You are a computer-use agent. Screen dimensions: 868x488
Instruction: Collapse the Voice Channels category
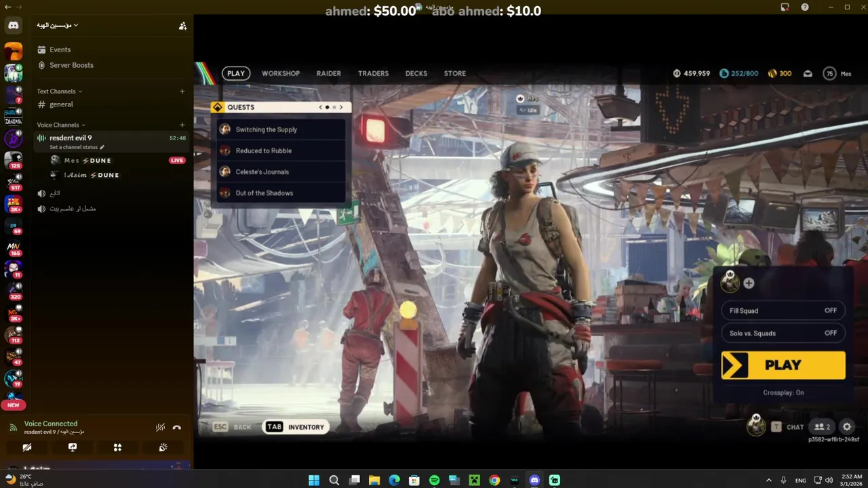pos(61,125)
